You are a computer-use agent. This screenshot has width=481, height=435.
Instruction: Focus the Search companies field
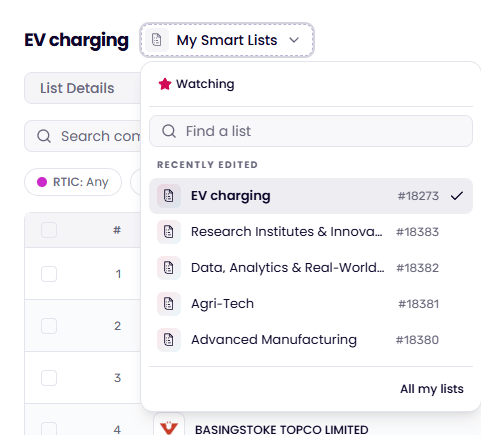coord(83,136)
